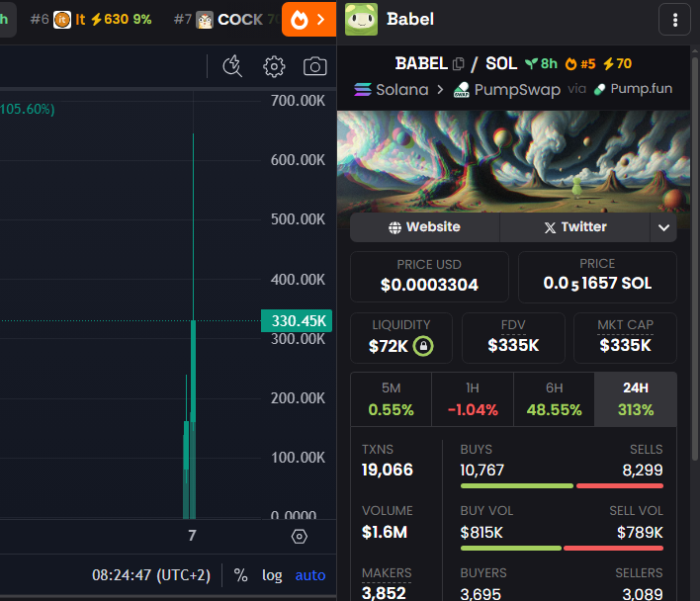Click the TXNS 19,066 value
Viewport: 700px width, 601px height.
click(x=388, y=470)
